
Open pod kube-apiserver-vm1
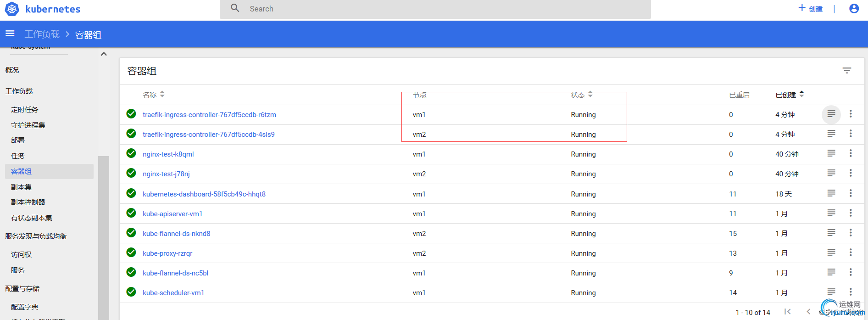[x=172, y=214]
